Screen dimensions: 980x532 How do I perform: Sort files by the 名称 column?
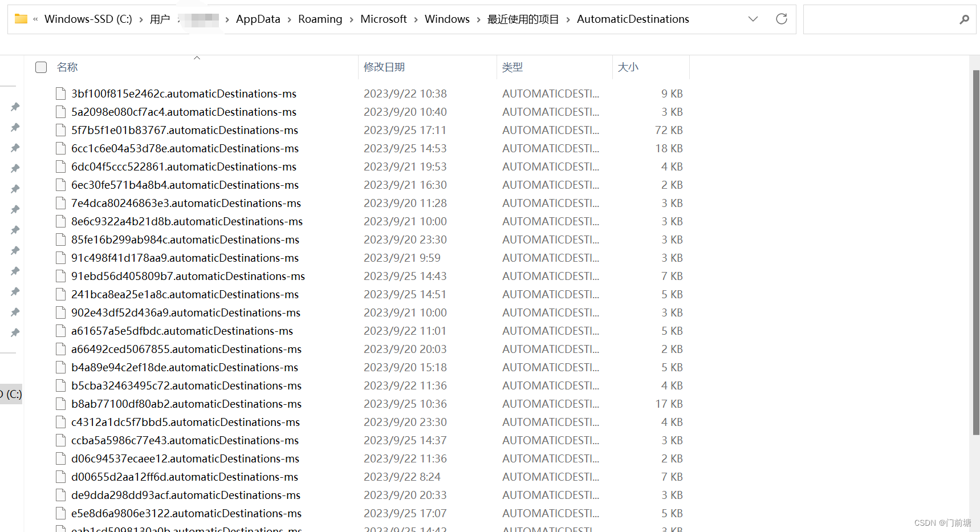click(67, 67)
